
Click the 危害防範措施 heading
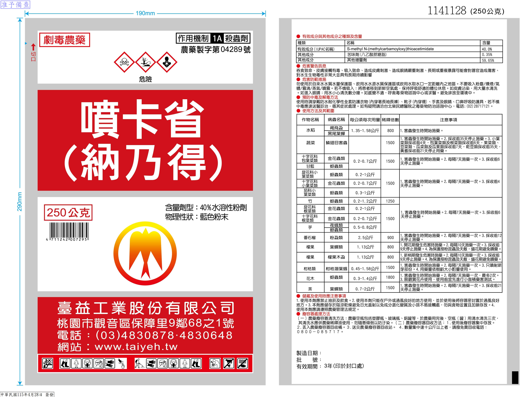(x=314, y=79)
